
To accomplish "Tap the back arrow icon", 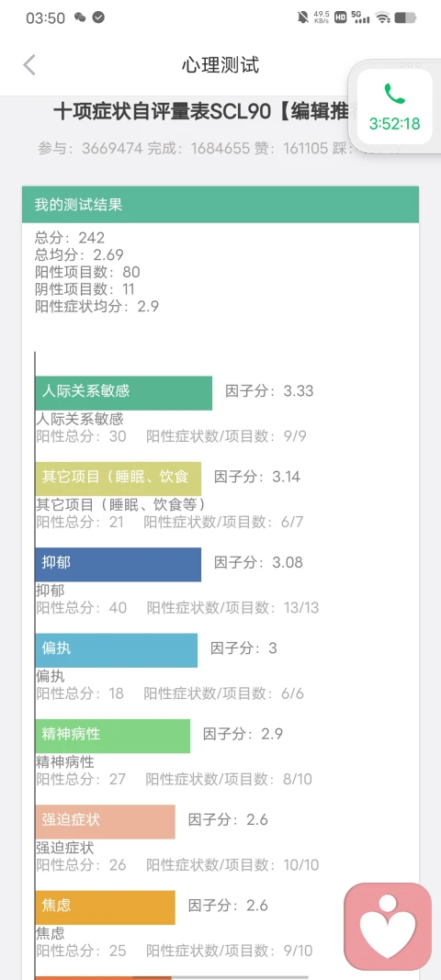I will 29,65.
